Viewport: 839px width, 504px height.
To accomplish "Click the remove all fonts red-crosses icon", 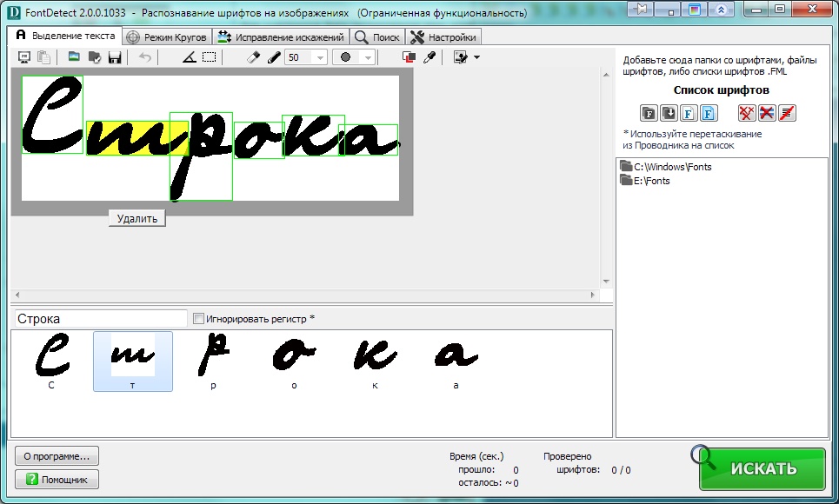I will 746,113.
